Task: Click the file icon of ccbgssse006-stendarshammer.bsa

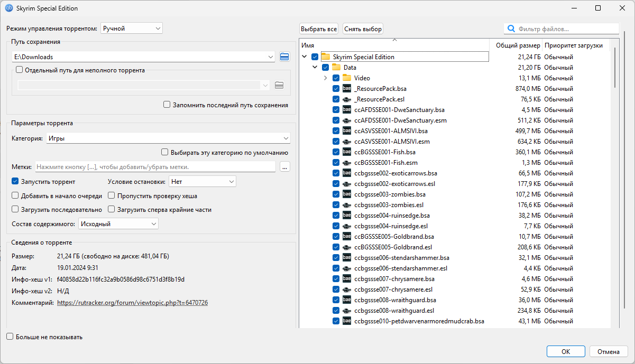Action: 347,257
